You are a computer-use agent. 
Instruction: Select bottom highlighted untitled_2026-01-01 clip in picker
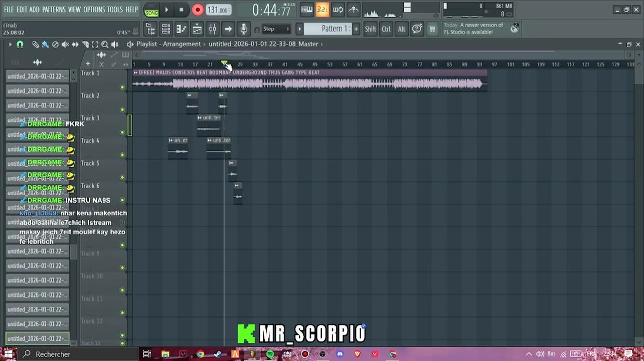(x=38, y=338)
